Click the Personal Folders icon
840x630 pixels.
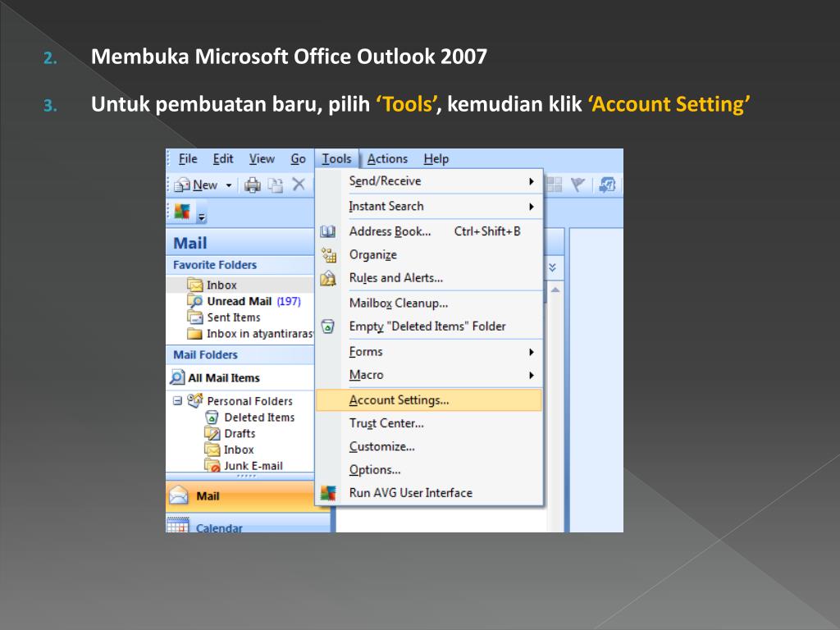(195, 400)
